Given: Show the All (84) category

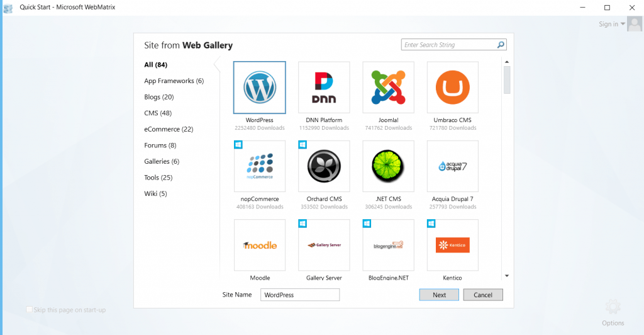Looking at the screenshot, I should coord(156,64).
